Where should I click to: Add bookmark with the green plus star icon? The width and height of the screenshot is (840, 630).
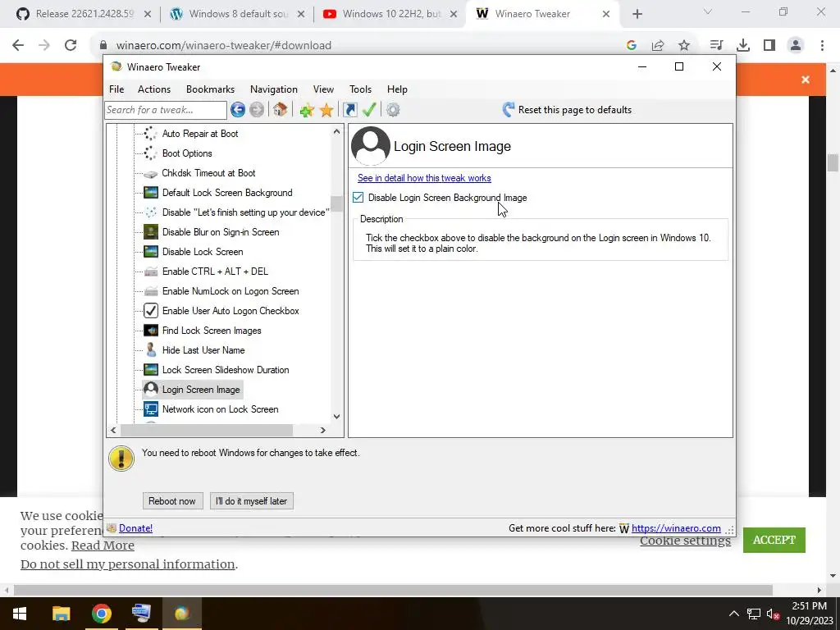307,111
